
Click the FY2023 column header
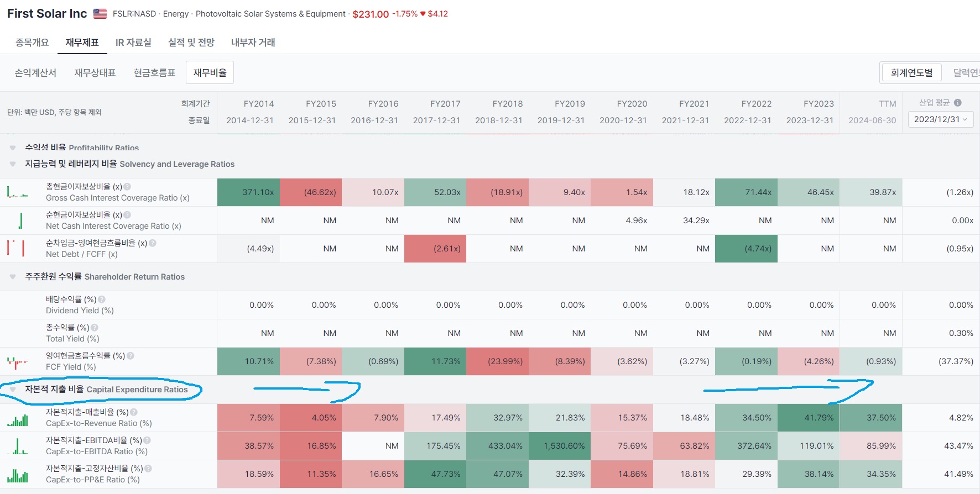click(819, 104)
